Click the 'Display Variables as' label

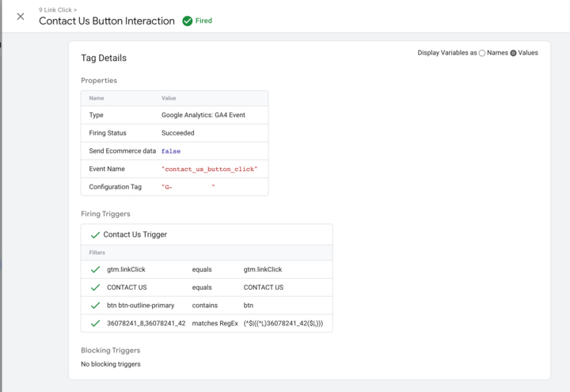point(447,53)
